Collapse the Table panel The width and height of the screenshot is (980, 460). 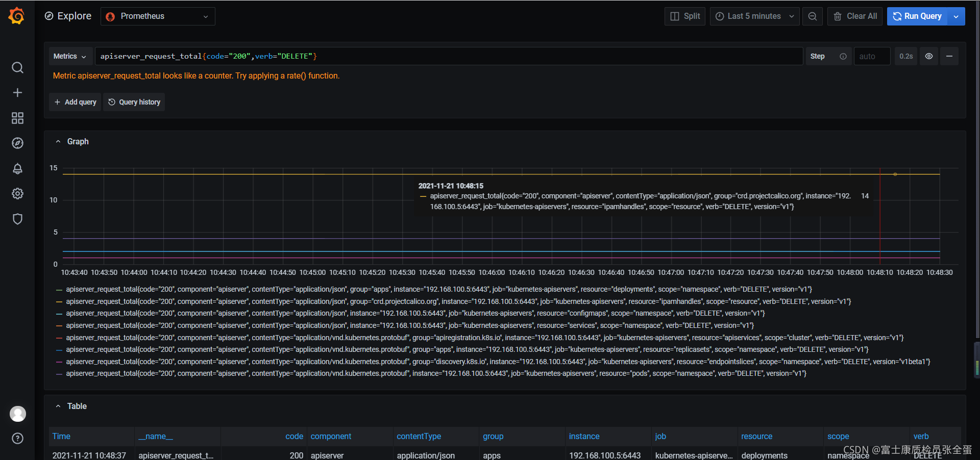(71, 406)
